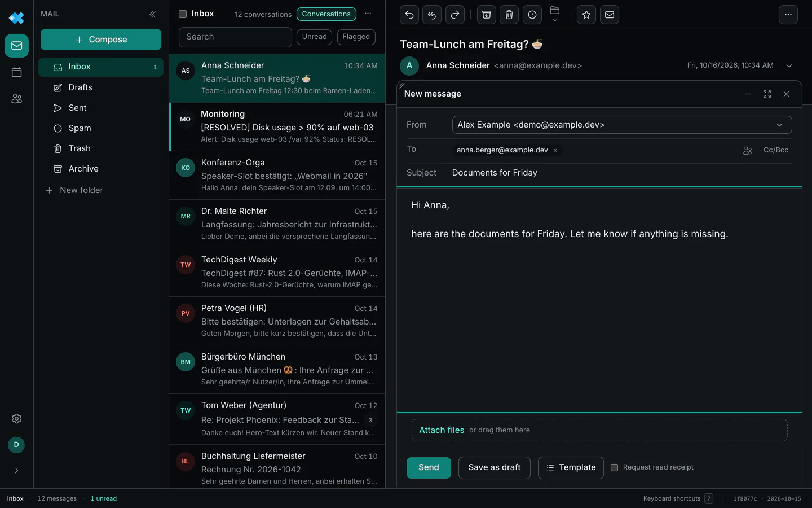Remove anna.berger@example.dev from the To field
This screenshot has width=812, height=508.
coord(555,150)
